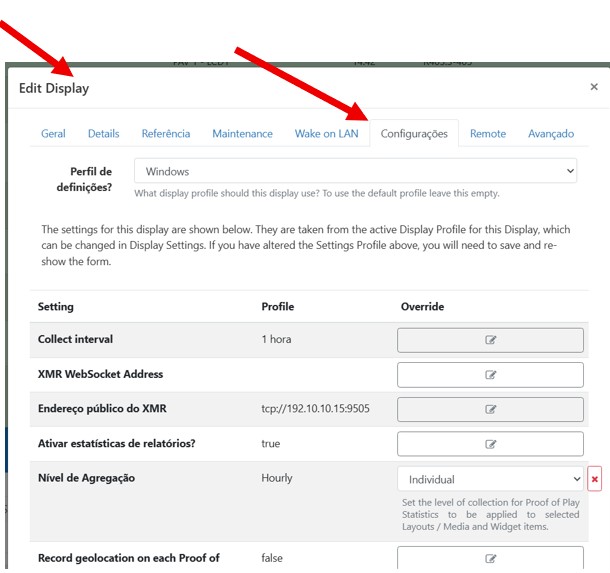Image resolution: width=610 pixels, height=573 pixels.
Task: Click edit icon for Ativar estatísticas de relatórios
Action: pos(490,444)
